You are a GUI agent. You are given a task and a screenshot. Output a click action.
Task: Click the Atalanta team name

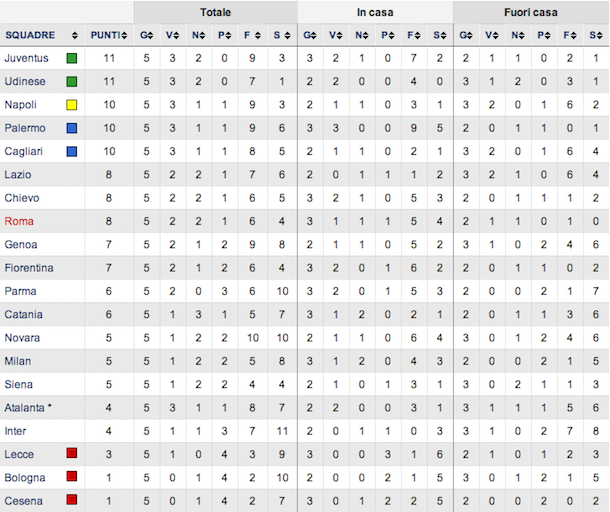click(27, 407)
